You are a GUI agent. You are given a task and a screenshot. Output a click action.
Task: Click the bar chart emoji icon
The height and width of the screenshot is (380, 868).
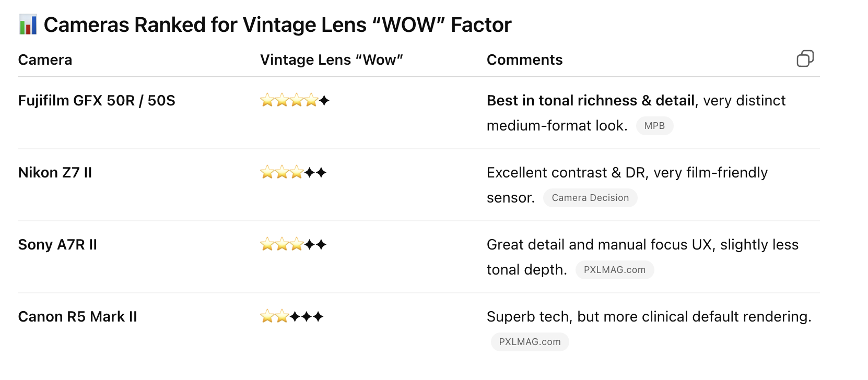point(28,25)
